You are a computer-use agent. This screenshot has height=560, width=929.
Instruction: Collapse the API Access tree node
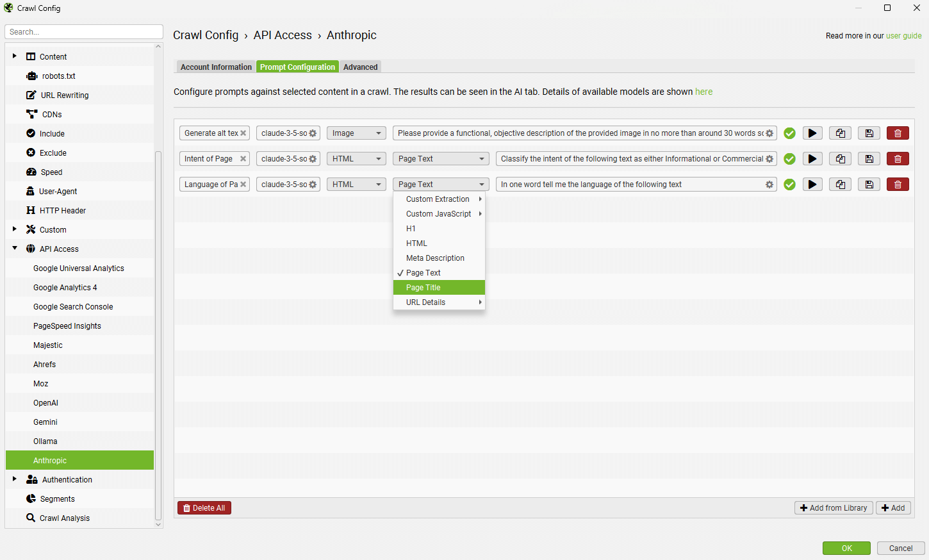(x=15, y=249)
